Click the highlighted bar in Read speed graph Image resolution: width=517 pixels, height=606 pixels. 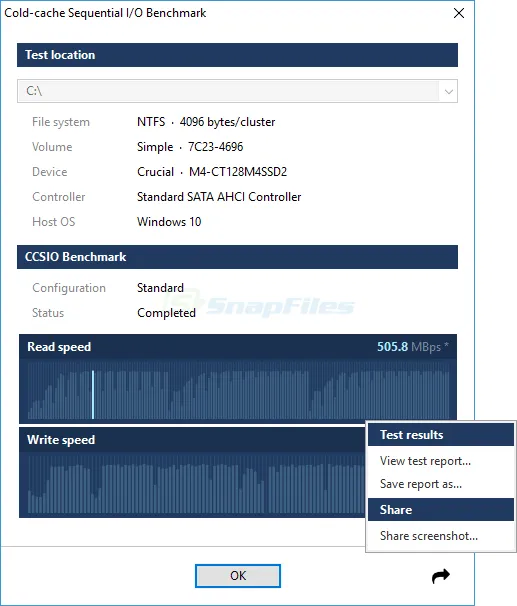click(x=93, y=394)
